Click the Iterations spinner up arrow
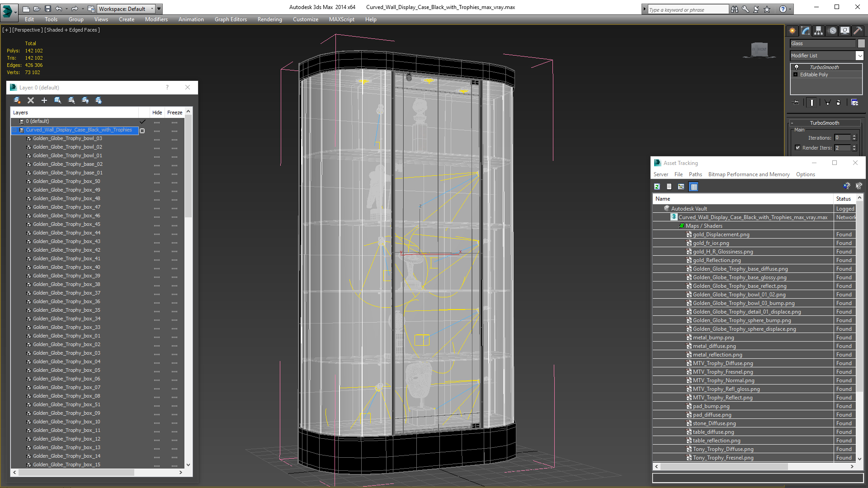This screenshot has width=868, height=488. coord(854,136)
